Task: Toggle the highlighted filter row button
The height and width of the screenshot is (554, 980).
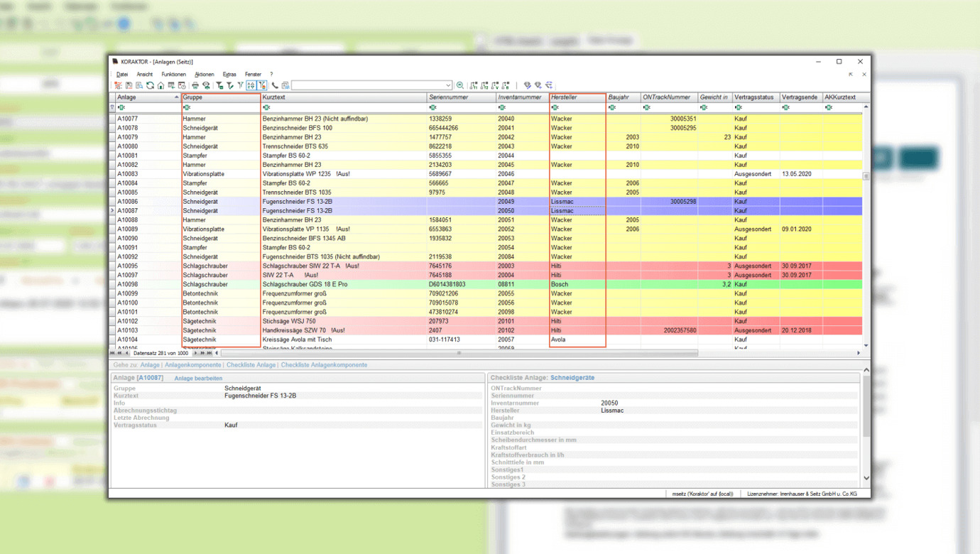Action: click(262, 85)
